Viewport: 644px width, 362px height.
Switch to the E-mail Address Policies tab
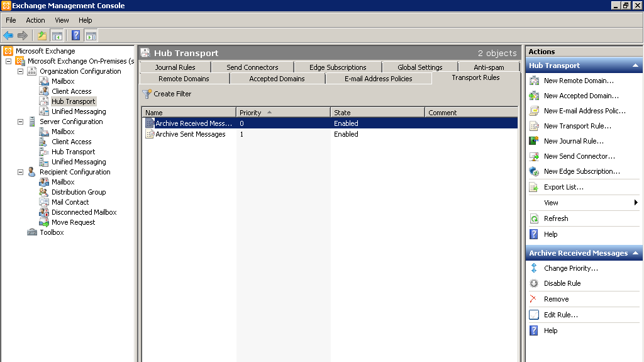[378, 79]
